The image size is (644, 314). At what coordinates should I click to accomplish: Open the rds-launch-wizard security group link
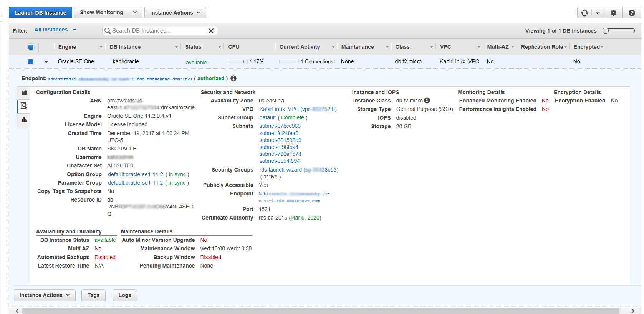click(x=299, y=170)
